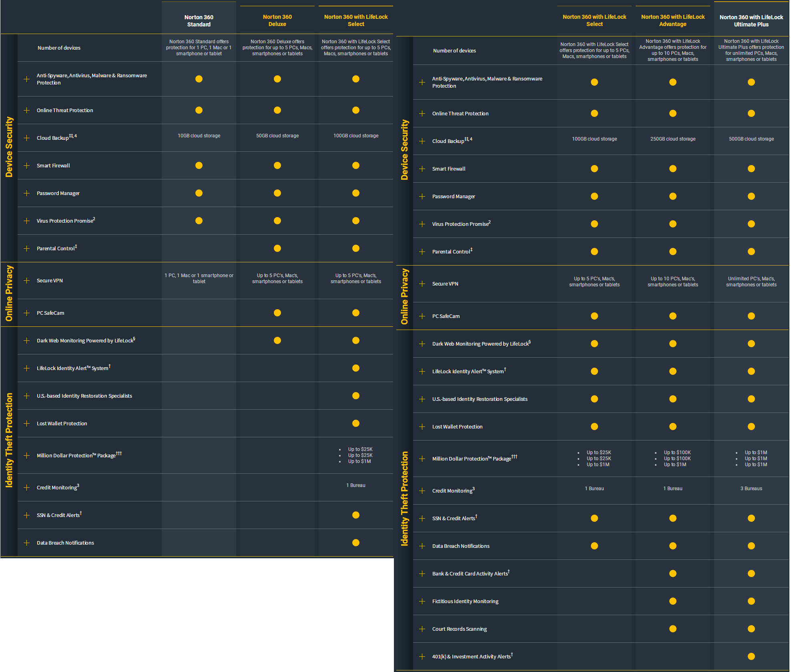
Task: Click Ultimate Plus number of devices description
Action: (751, 50)
